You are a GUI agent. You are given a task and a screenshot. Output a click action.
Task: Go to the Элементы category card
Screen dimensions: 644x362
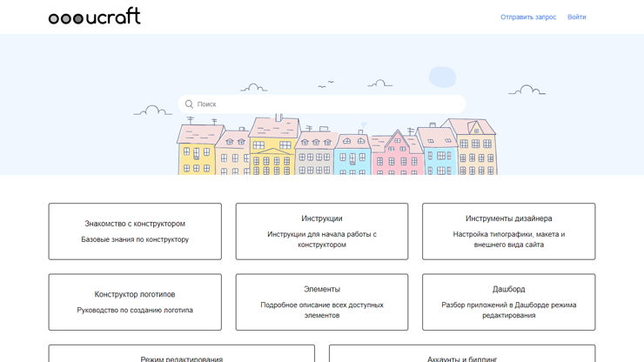tap(322, 302)
